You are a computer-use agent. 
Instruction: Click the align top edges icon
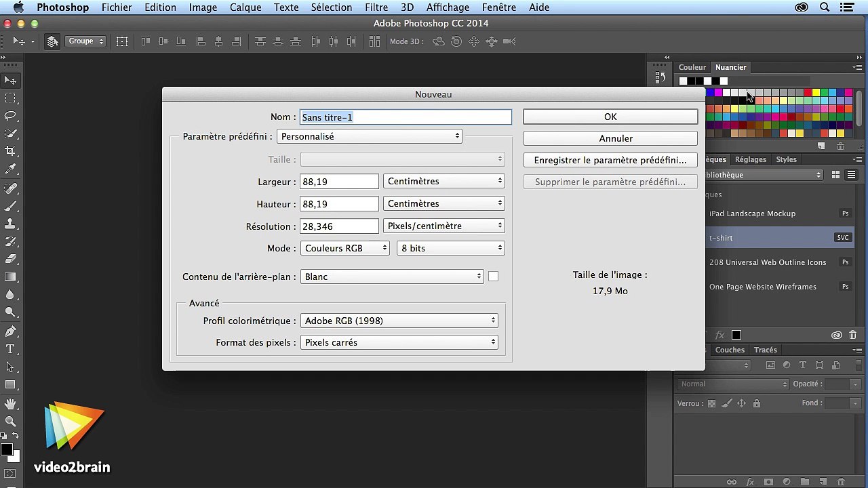[146, 41]
